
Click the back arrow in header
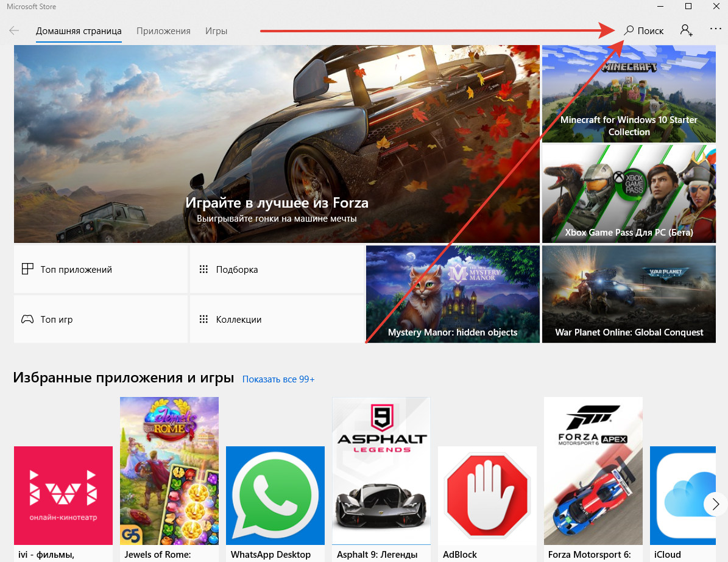pyautogui.click(x=14, y=30)
